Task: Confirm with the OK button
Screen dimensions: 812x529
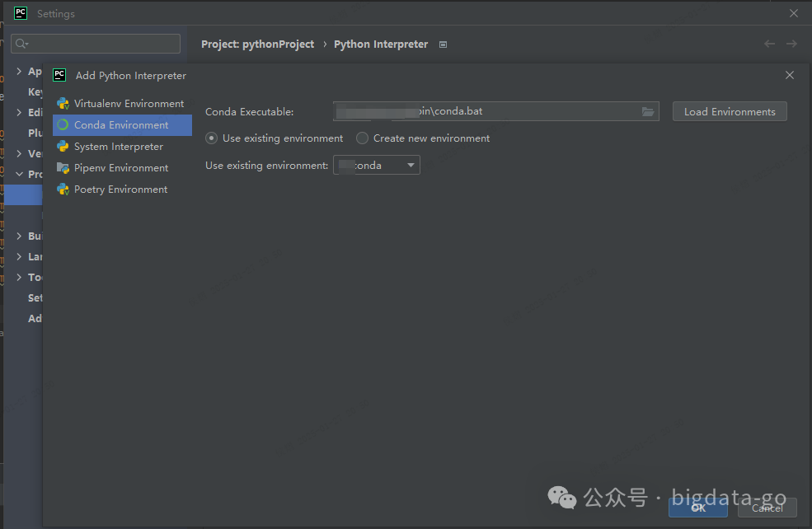Action: click(x=698, y=508)
